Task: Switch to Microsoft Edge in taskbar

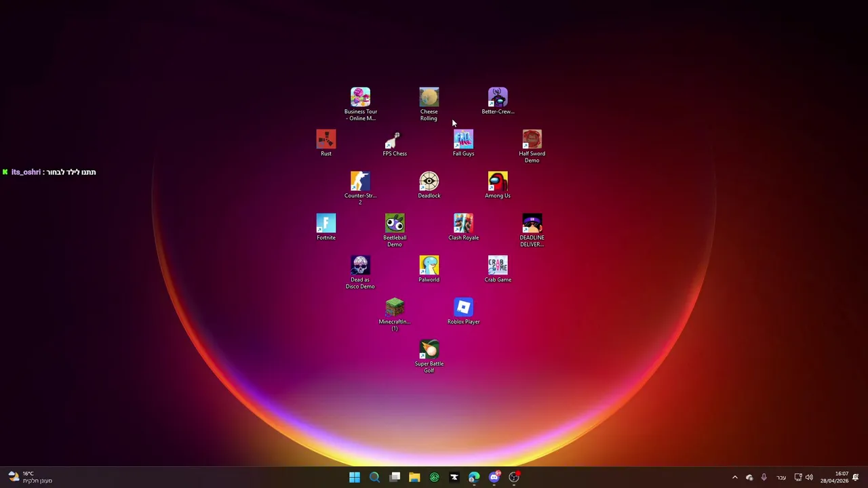Action: coord(474,477)
